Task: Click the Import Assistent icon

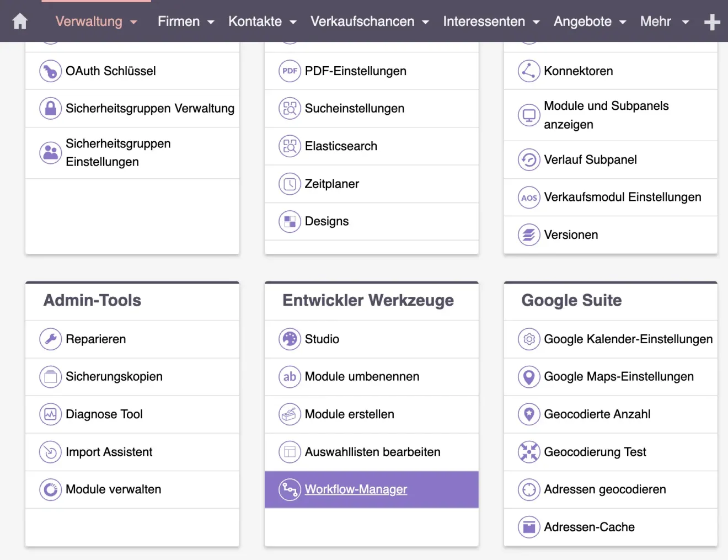Action: 50,452
